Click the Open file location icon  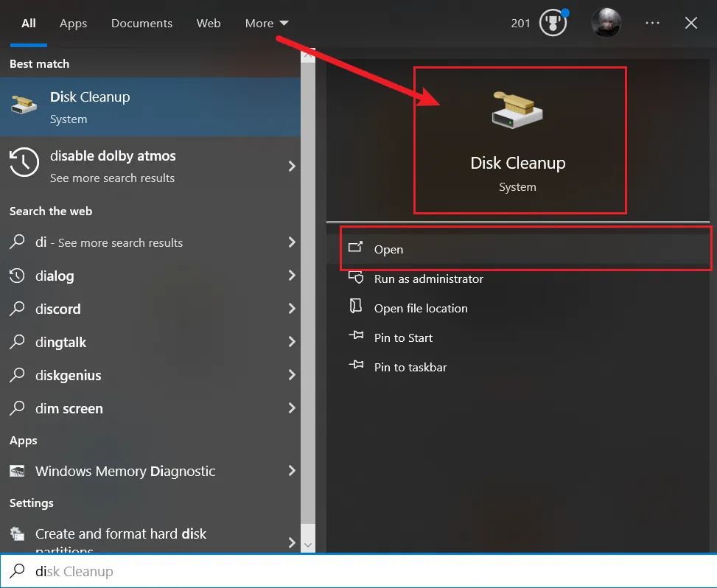coord(356,306)
